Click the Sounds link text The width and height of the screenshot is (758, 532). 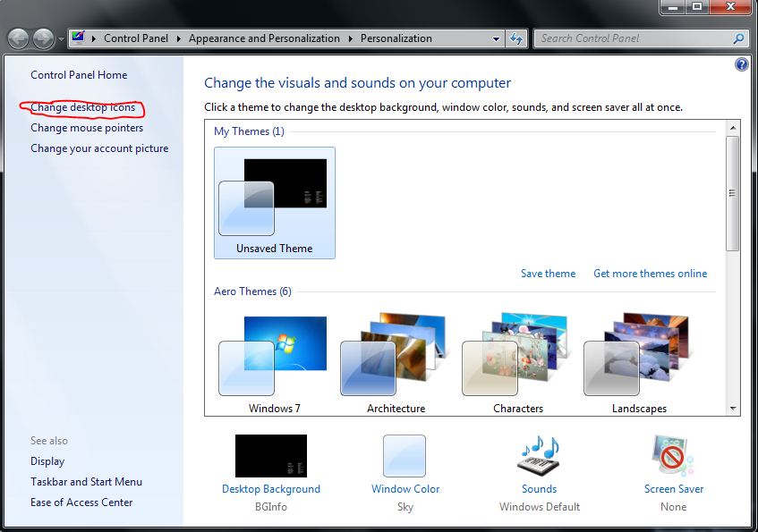point(539,489)
